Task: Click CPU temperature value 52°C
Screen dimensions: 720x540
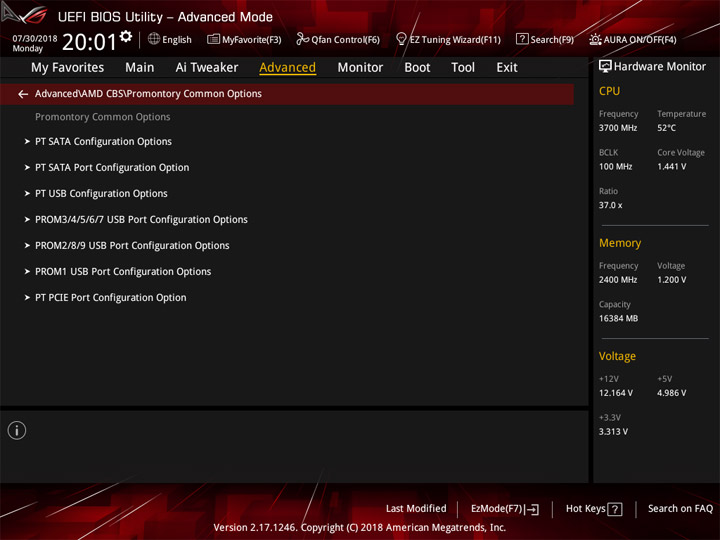Action: click(x=666, y=128)
